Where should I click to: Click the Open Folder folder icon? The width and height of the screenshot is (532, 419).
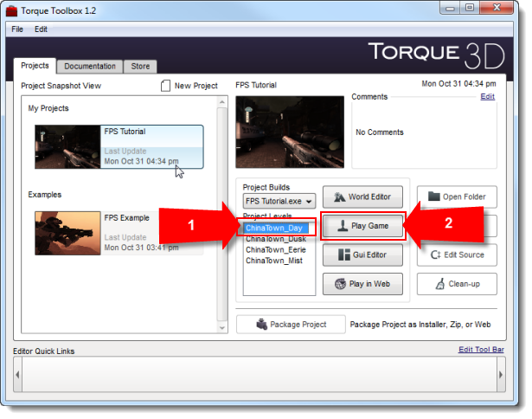click(434, 197)
